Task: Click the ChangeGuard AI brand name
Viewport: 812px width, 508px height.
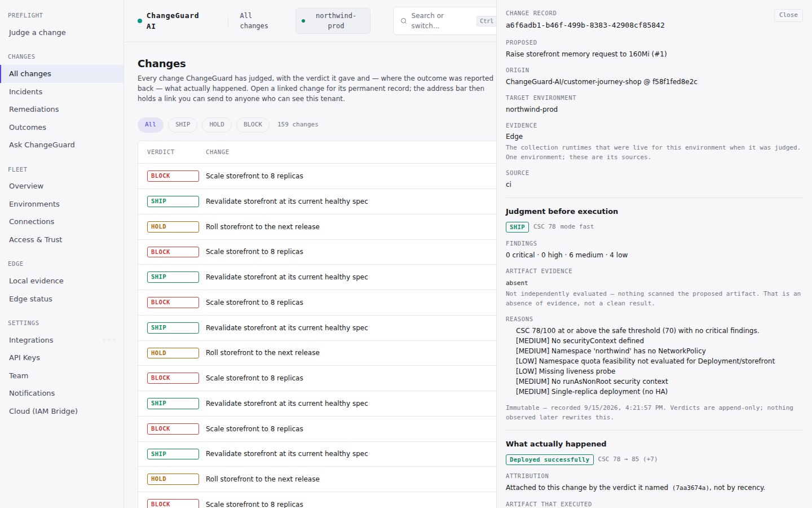Action: [173, 21]
